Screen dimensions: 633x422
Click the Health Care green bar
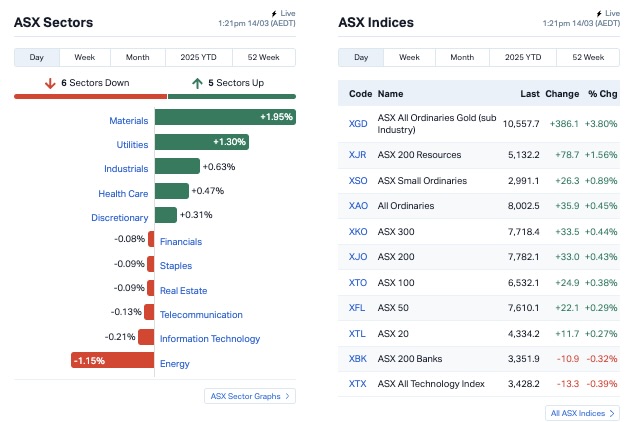(x=172, y=191)
